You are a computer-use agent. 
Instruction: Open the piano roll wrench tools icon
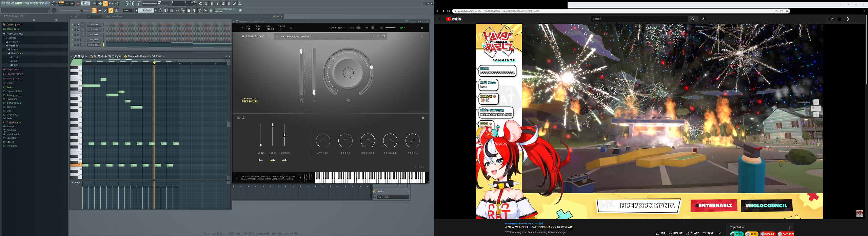tap(75, 56)
